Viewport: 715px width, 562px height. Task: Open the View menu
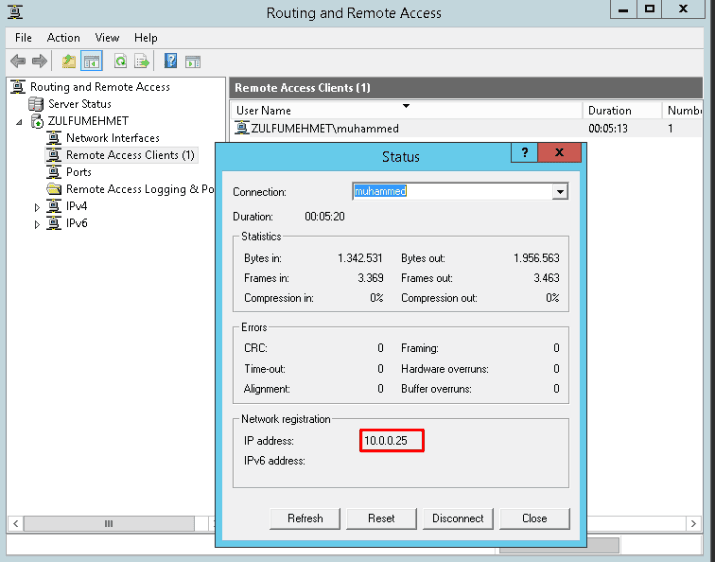coord(107,38)
